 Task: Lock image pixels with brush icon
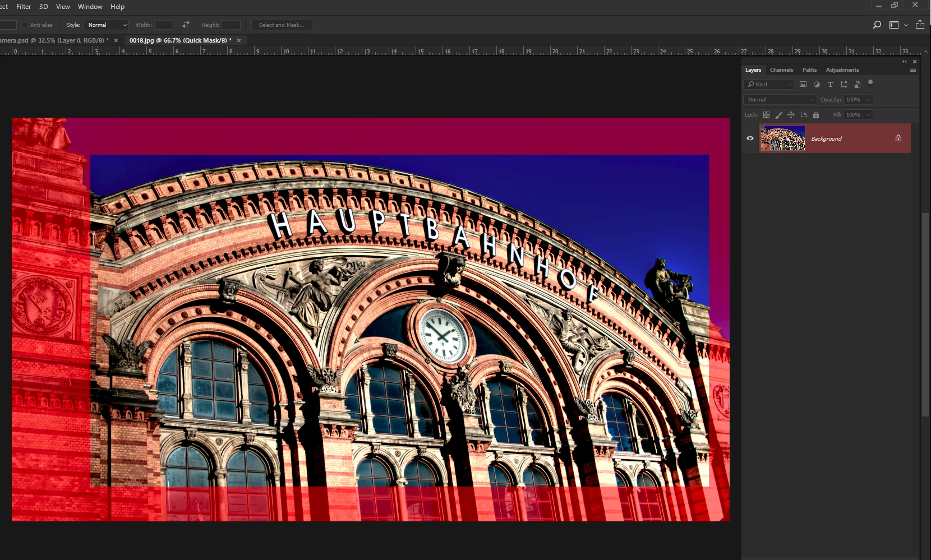778,115
